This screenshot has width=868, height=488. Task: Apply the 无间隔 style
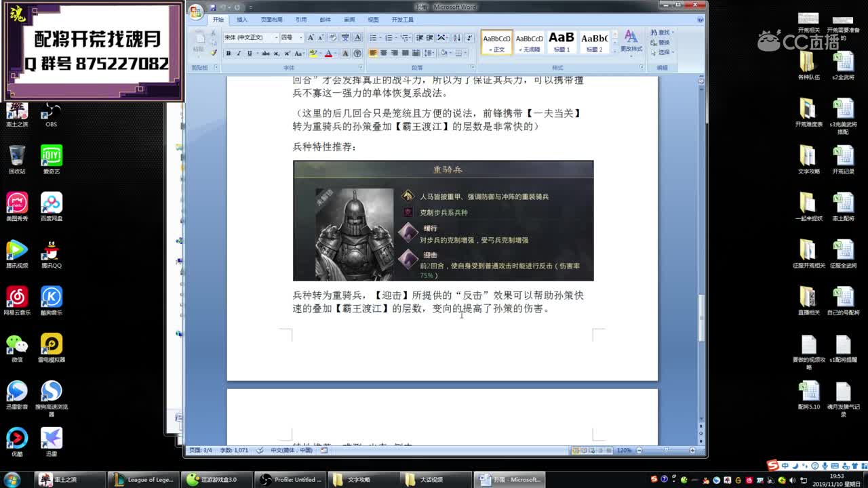(530, 42)
